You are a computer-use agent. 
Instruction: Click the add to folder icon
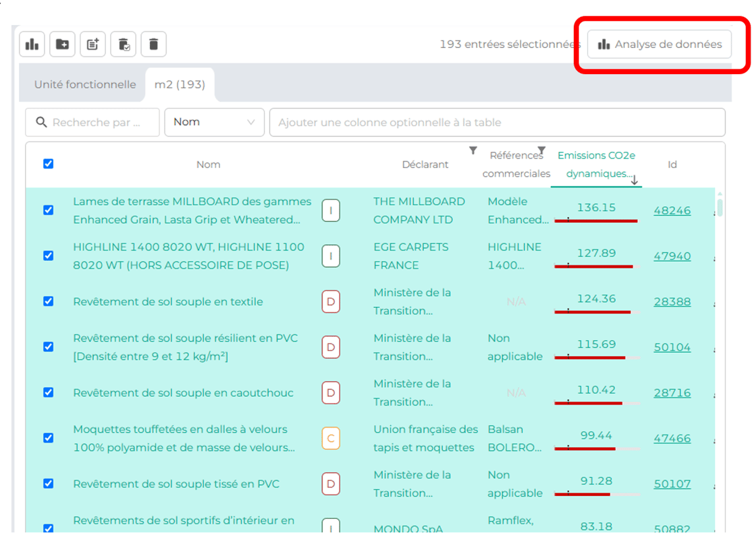62,45
